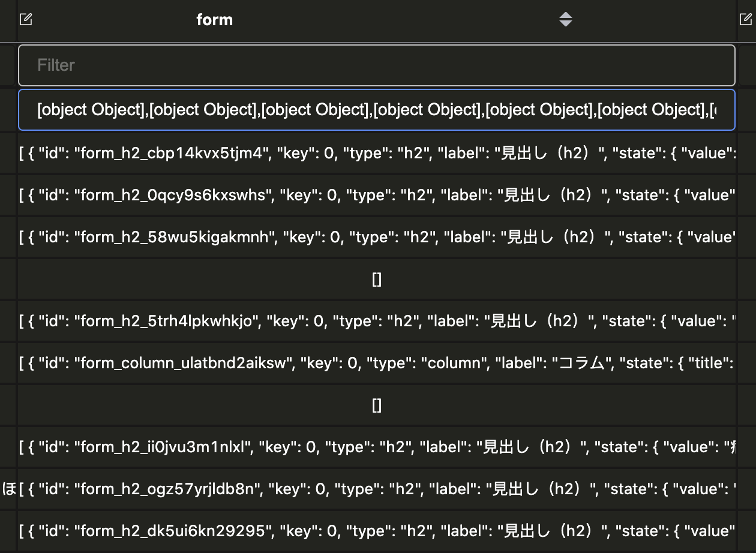The width and height of the screenshot is (756, 553).
Task: Click the sort arrows next to form header
Action: pyautogui.click(x=565, y=19)
